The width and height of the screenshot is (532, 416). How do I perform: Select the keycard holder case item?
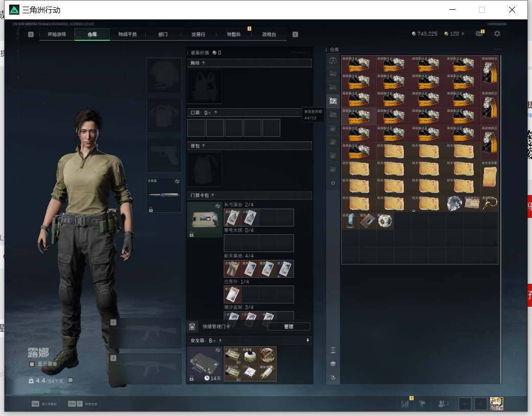205,220
